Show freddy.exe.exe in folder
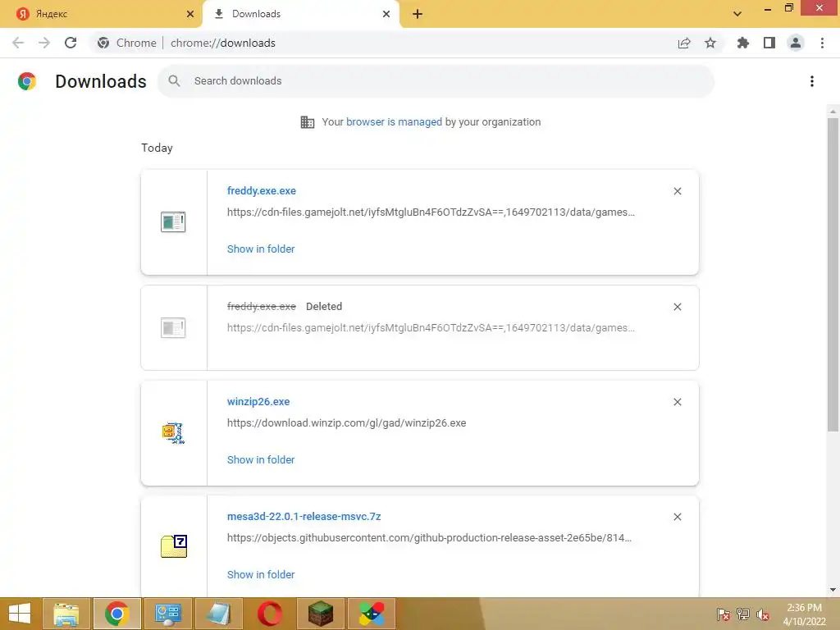The image size is (840, 630). point(261,249)
